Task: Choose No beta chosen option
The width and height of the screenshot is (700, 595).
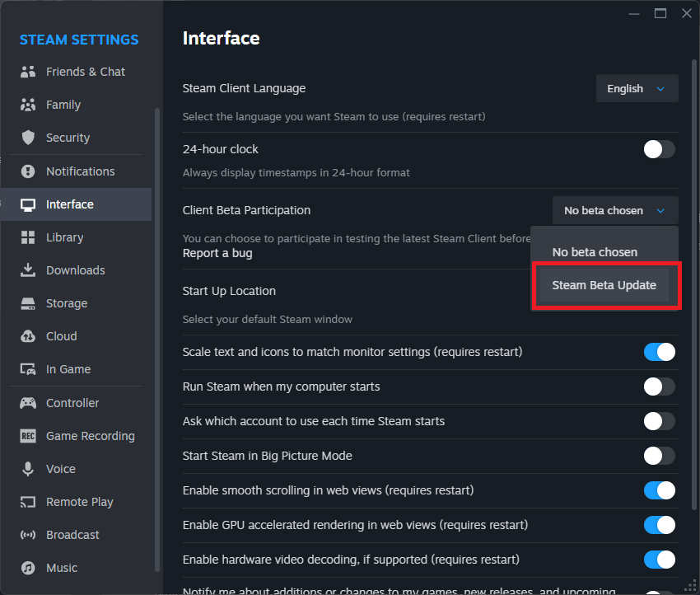Action: click(x=604, y=252)
